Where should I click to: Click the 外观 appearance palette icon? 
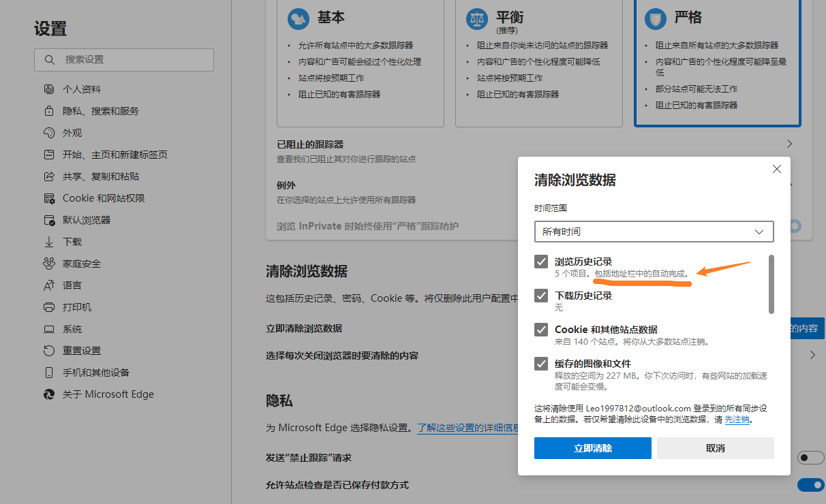click(x=49, y=133)
